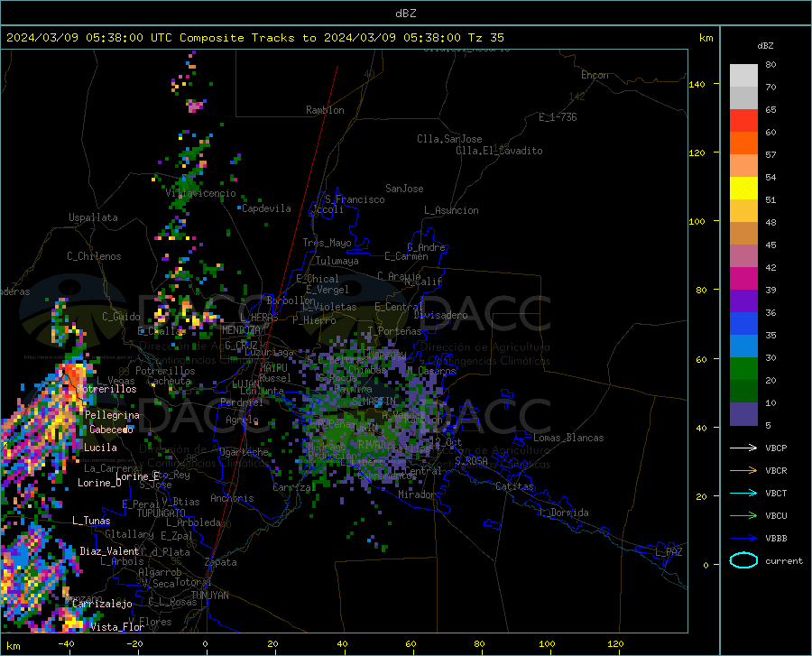
Task: Click the green VBCU arrow in legend
Action: coord(743,516)
